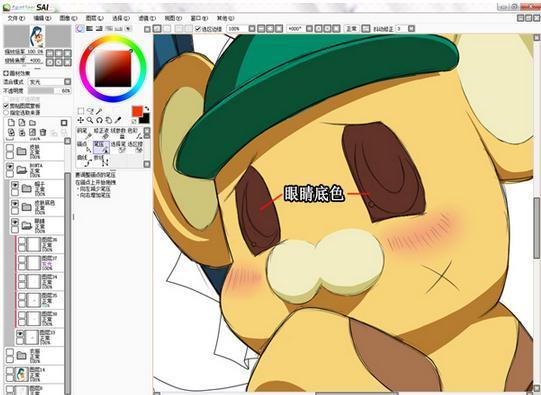Toggle the selection edge checkbox in toolbar
Viewport: 541px width, 395px height.
198,29
